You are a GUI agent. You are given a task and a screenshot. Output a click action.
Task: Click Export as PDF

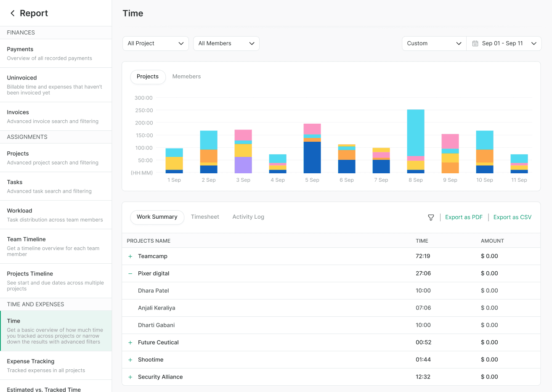[464, 217]
